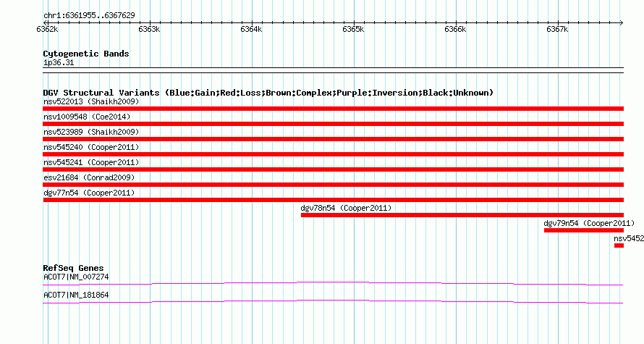
Task: Click the magenta line under ACOT7|NM_007274
Action: coord(333,283)
